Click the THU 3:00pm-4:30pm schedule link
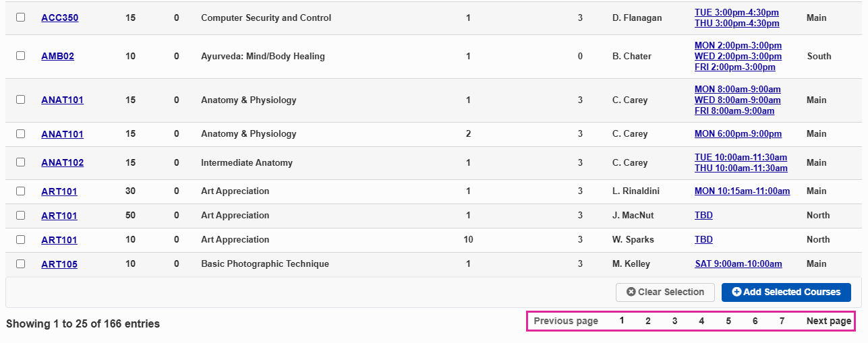This screenshot has width=868, height=343. click(736, 24)
